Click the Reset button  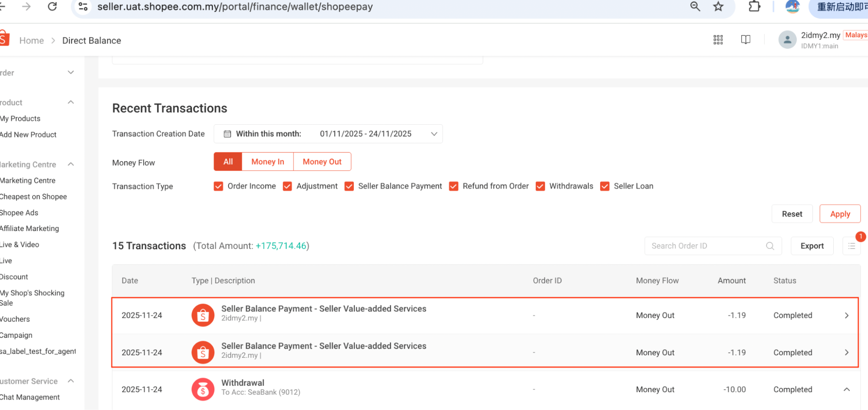(792, 214)
